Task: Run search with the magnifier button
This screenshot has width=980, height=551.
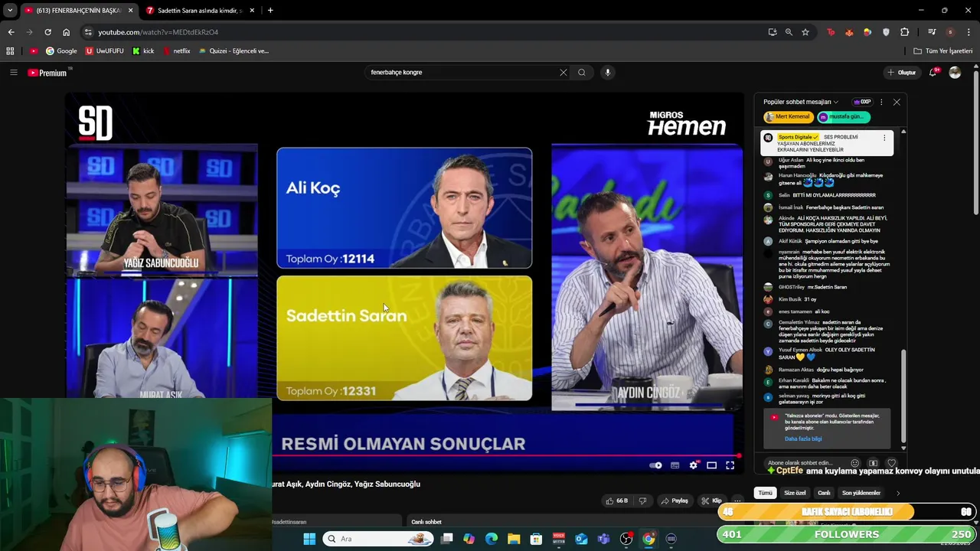Action: [x=582, y=73]
